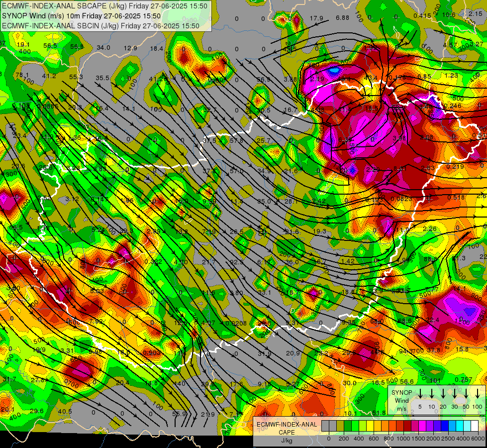Viewport: 487px width, 448px height.
Task: Click the SBCIN title line
Action: coord(100,26)
